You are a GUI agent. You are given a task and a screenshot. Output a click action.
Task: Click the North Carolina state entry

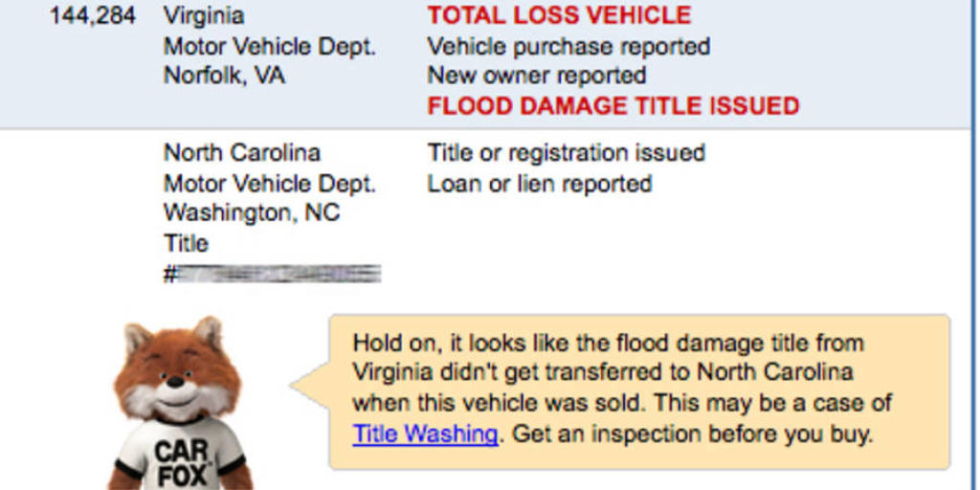point(242,152)
